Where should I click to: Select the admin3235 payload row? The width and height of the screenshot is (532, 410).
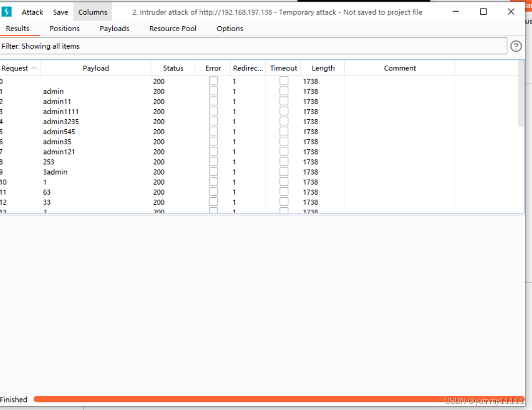(61, 122)
